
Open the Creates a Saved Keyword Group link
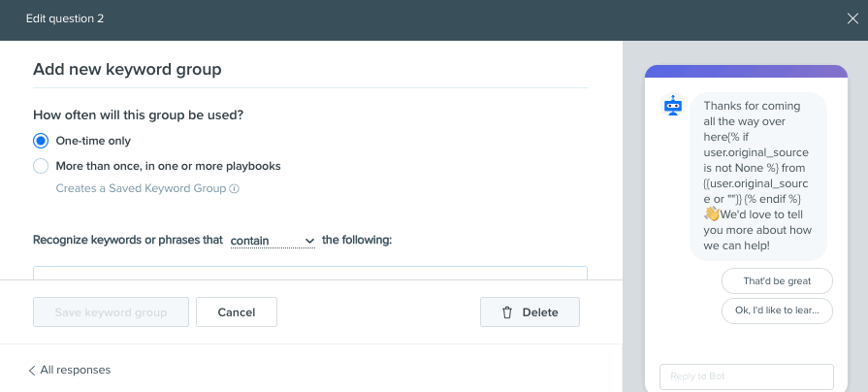pyautogui.click(x=141, y=189)
